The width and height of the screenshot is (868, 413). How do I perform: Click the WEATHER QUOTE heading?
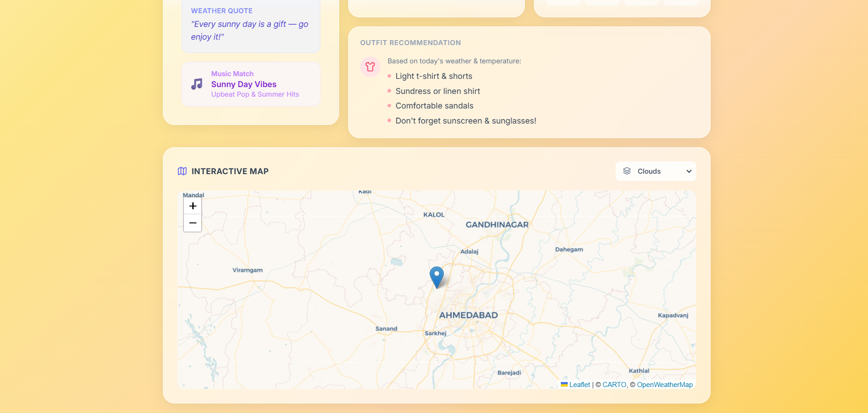pos(222,11)
